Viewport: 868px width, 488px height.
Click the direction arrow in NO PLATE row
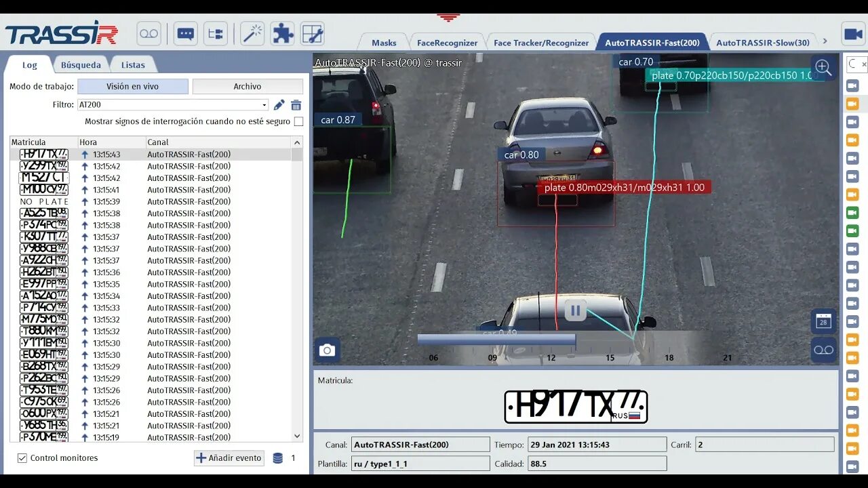(x=85, y=201)
